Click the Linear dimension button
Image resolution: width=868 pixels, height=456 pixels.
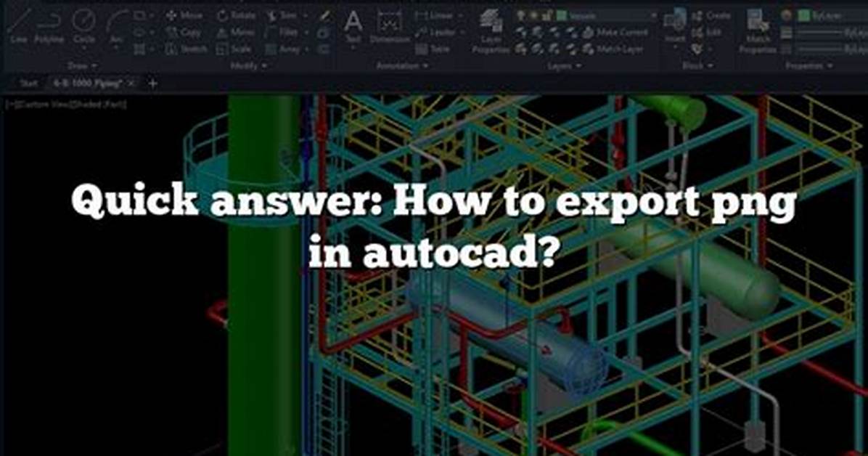click(434, 15)
